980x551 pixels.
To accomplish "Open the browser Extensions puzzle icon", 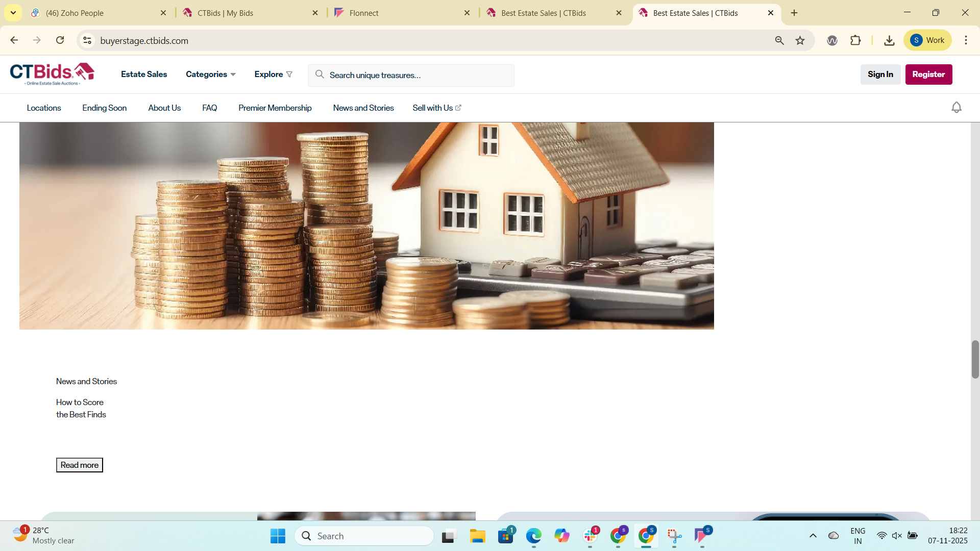I will click(855, 40).
